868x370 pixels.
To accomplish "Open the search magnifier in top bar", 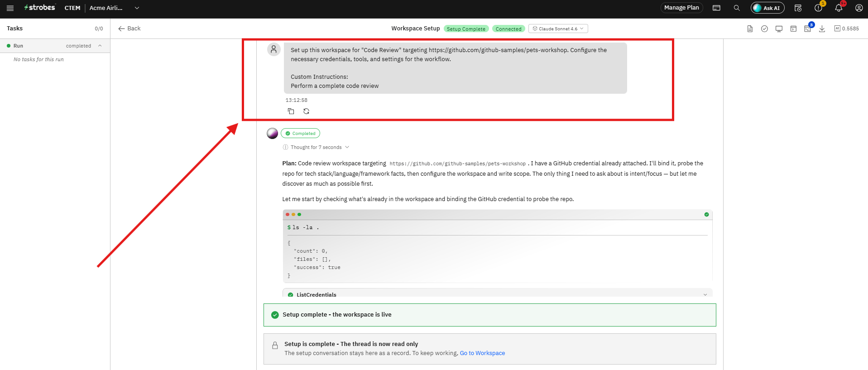I will [x=737, y=8].
